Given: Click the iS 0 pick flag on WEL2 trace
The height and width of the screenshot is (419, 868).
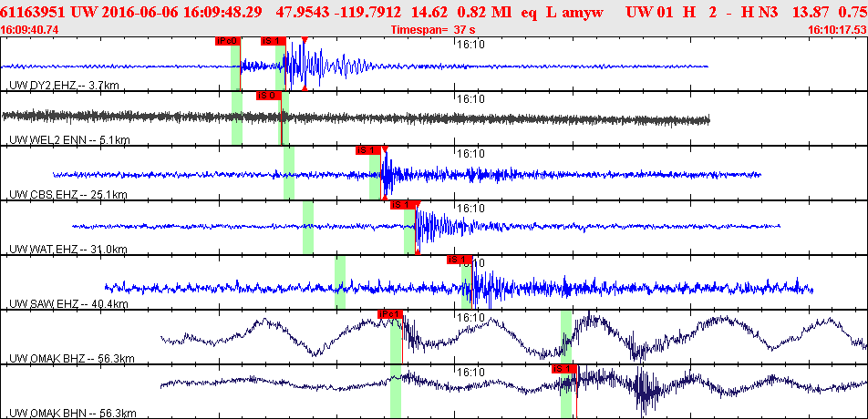Looking at the screenshot, I should coord(269,96).
